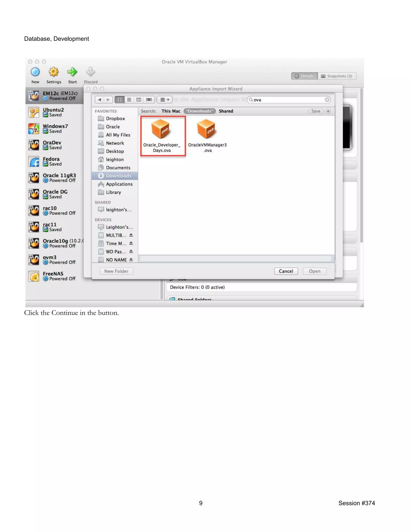Open Documents in Favorites sidebar

(115, 168)
